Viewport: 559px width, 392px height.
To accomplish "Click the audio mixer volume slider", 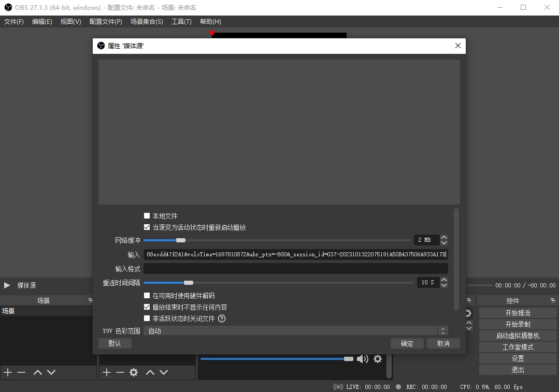I will tap(277, 359).
